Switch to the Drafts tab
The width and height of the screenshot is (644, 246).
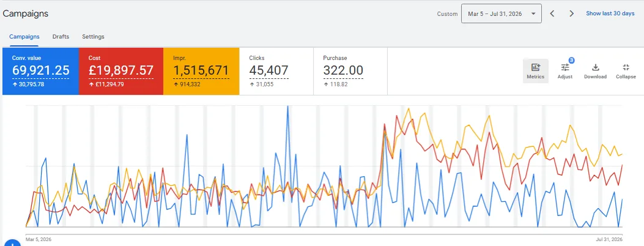point(61,37)
